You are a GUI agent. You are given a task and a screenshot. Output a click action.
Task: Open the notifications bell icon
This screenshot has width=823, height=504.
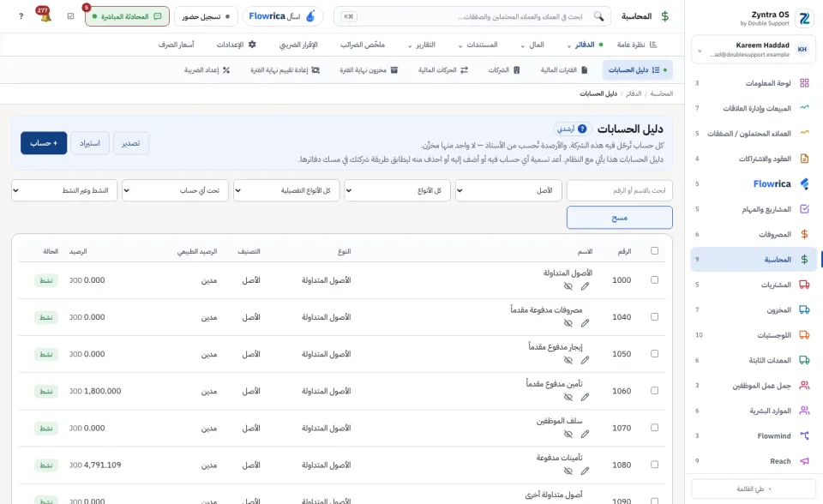[x=45, y=15]
